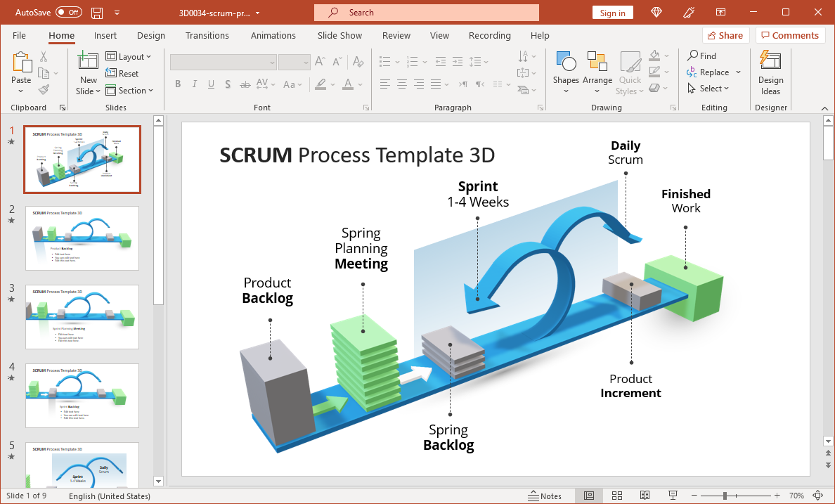This screenshot has width=835, height=504.
Task: Select slide 3 thumbnail
Action: click(82, 316)
